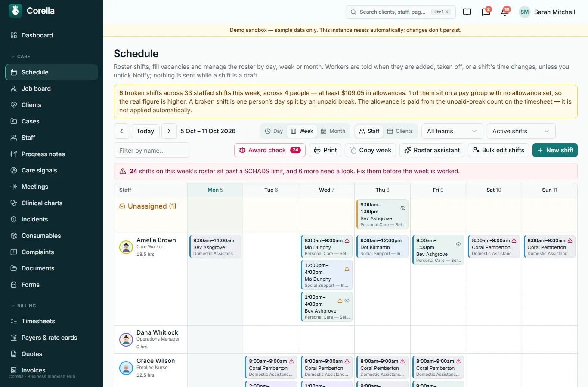Click the search clients, staff field
Image resolution: width=588 pixels, height=387 pixels.
point(401,12)
